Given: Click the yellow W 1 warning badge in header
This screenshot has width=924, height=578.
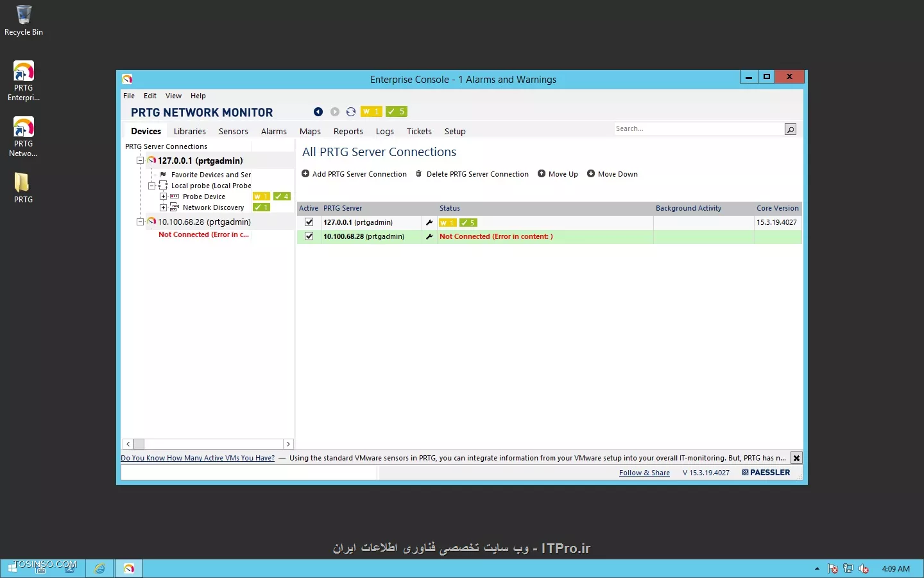Looking at the screenshot, I should click(x=372, y=112).
